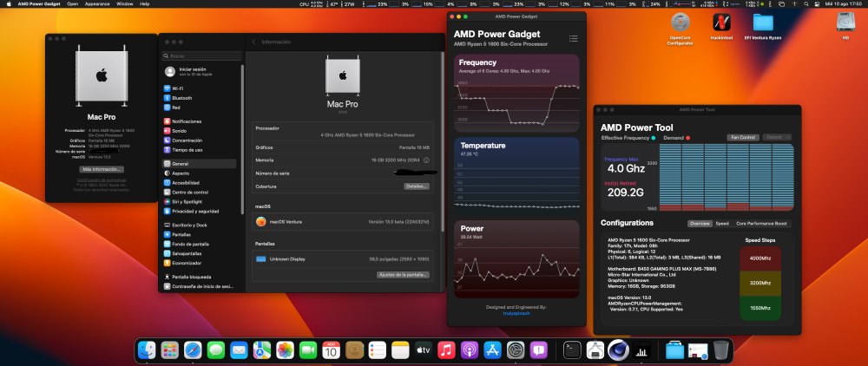Open Notes app in the dock

(x=399, y=350)
